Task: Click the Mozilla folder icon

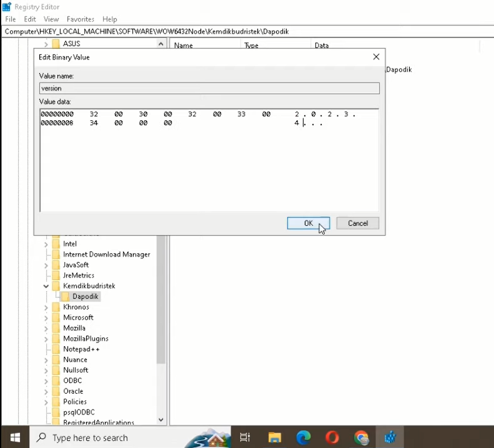Action: (x=56, y=328)
